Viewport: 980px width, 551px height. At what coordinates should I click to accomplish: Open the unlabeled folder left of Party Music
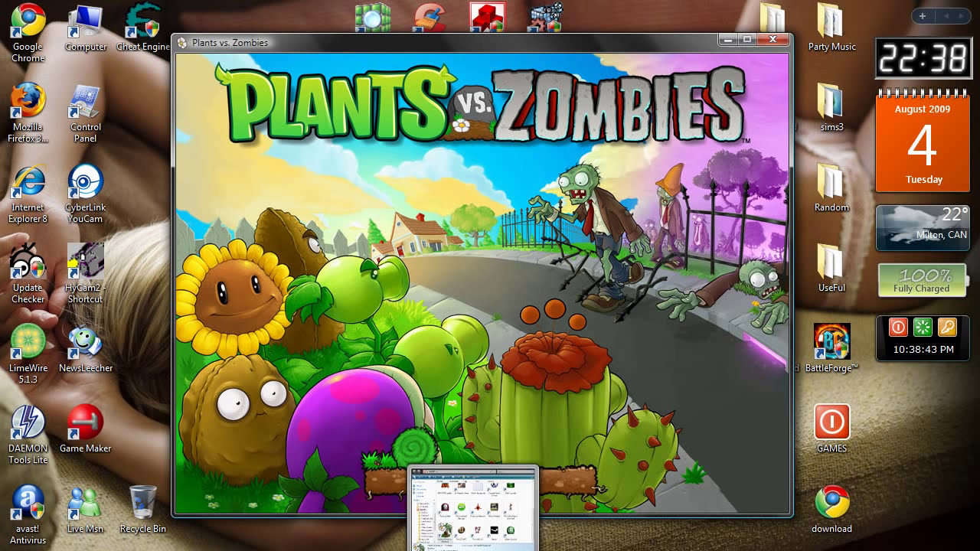point(773,18)
